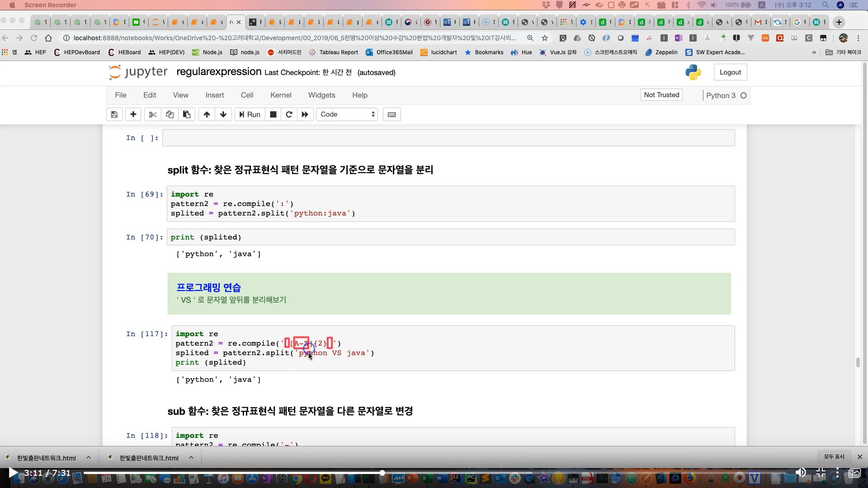The image size is (868, 488).
Task: Mute the video volume icon
Action: pos(801,473)
